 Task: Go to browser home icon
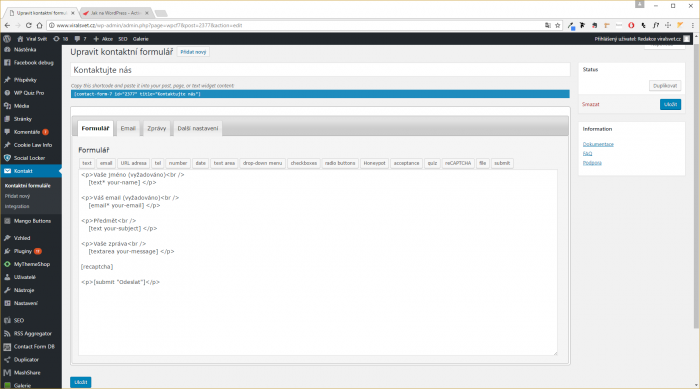pyautogui.click(x=39, y=25)
